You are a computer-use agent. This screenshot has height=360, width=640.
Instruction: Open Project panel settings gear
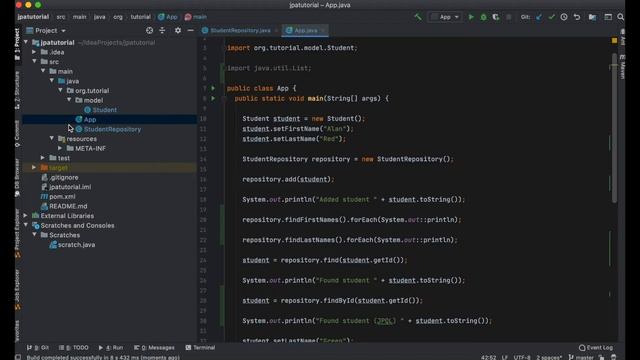pyautogui.click(x=178, y=31)
